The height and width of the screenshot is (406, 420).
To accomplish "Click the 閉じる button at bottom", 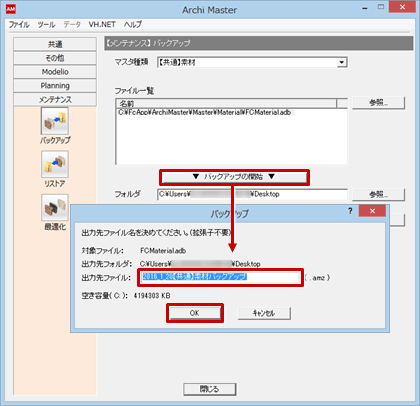I will [x=210, y=389].
